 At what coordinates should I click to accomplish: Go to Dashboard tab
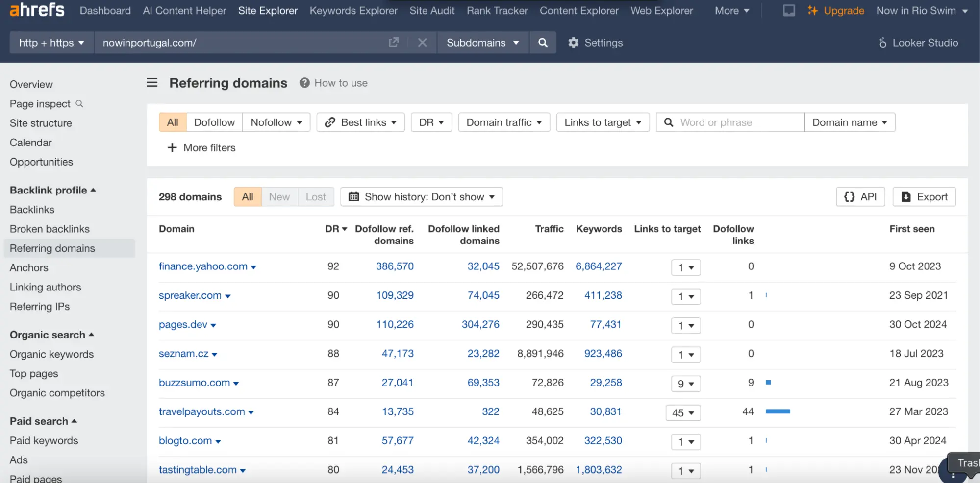[x=105, y=10]
